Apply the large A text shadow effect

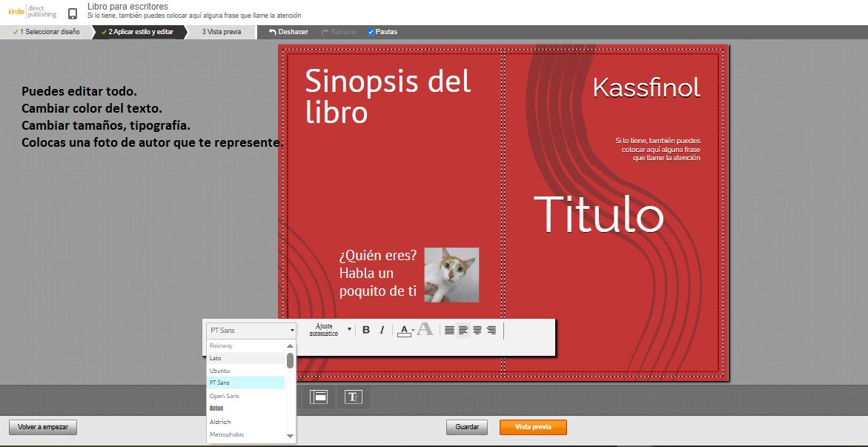click(425, 329)
